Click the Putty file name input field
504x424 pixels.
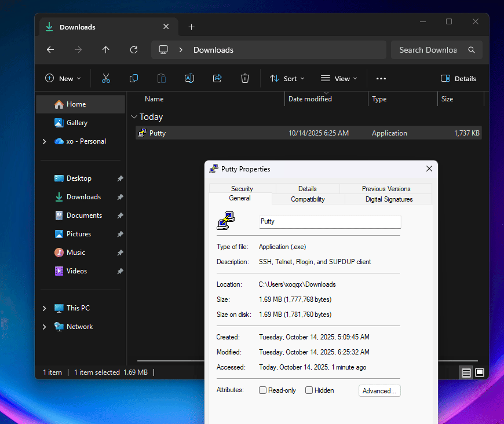tap(330, 221)
